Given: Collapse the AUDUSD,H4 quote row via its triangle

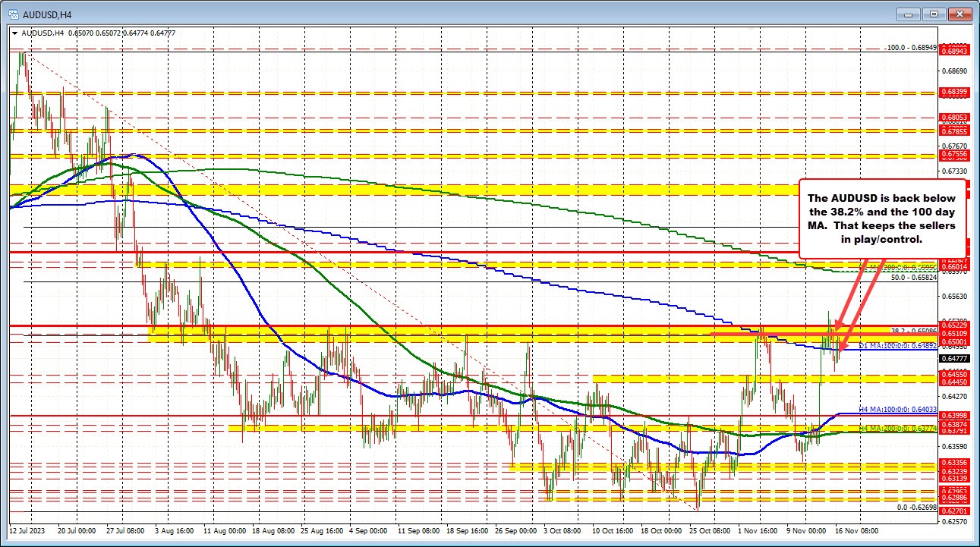Looking at the screenshot, I should (14, 33).
